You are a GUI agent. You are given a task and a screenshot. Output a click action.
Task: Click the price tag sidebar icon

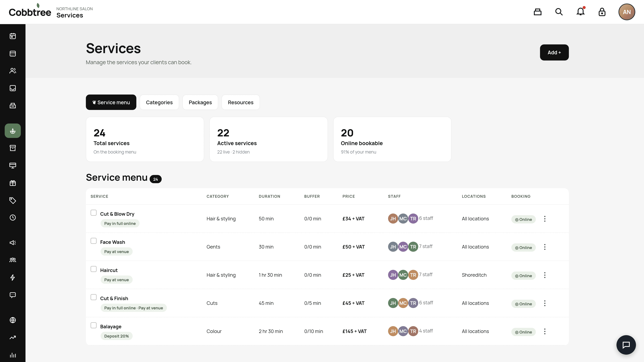[x=13, y=200]
